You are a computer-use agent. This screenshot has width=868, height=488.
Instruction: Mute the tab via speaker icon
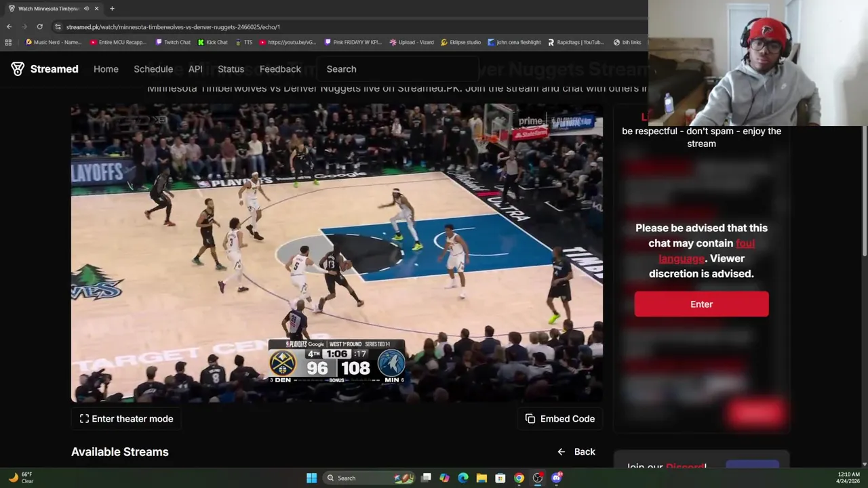point(86,8)
